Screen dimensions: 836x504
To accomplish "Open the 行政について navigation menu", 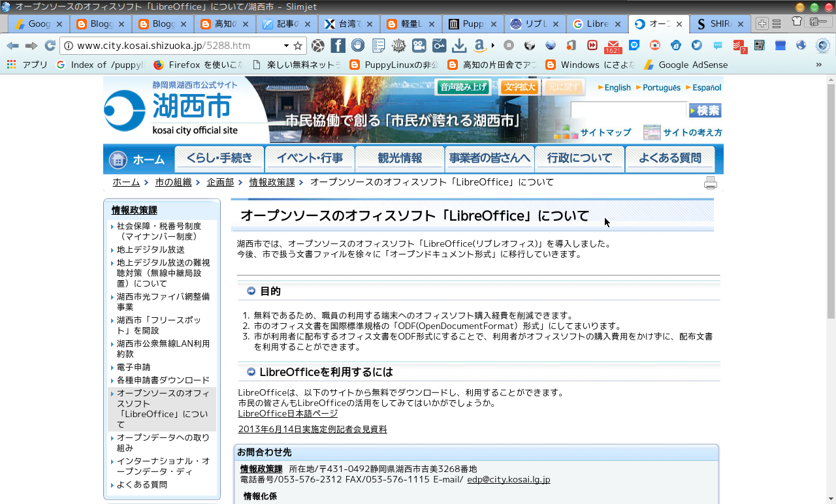I will coord(580,159).
